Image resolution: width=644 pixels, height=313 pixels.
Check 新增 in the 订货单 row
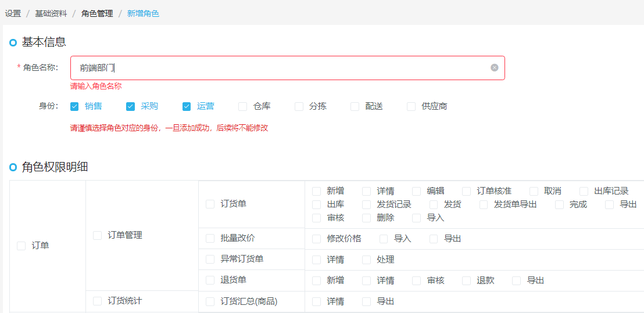click(317, 191)
